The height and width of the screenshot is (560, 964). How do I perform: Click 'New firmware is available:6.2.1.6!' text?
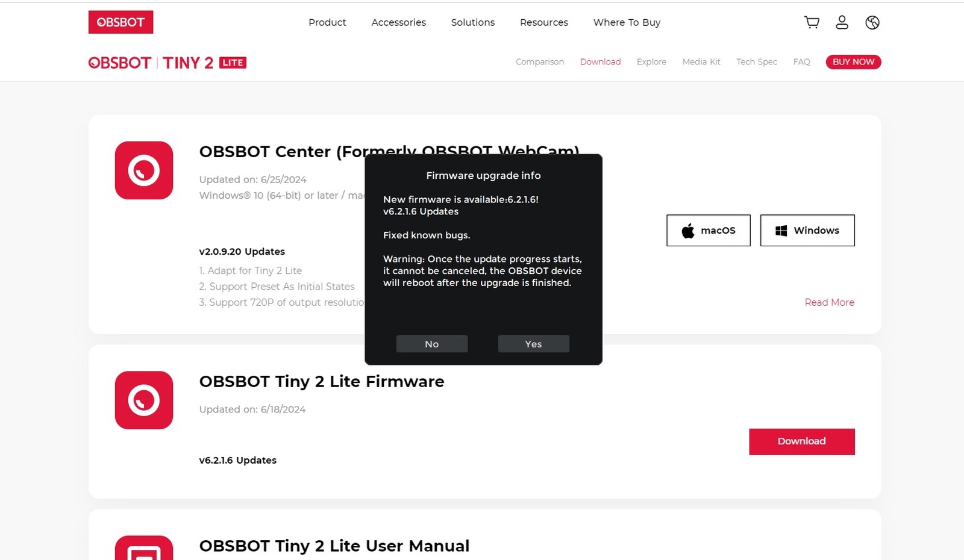pyautogui.click(x=461, y=199)
